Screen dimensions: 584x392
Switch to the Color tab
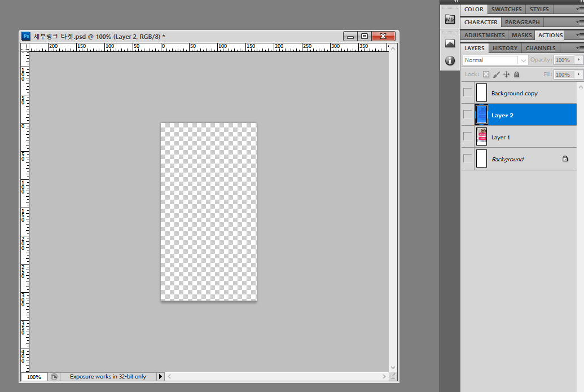coord(474,10)
